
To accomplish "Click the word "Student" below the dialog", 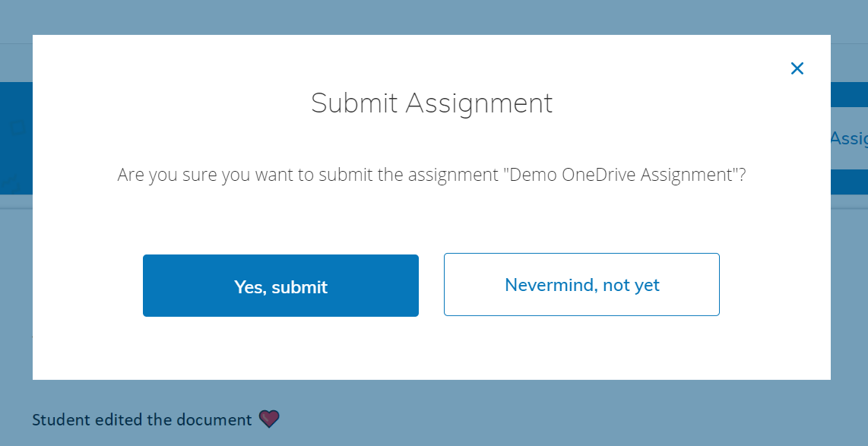I will [59, 419].
